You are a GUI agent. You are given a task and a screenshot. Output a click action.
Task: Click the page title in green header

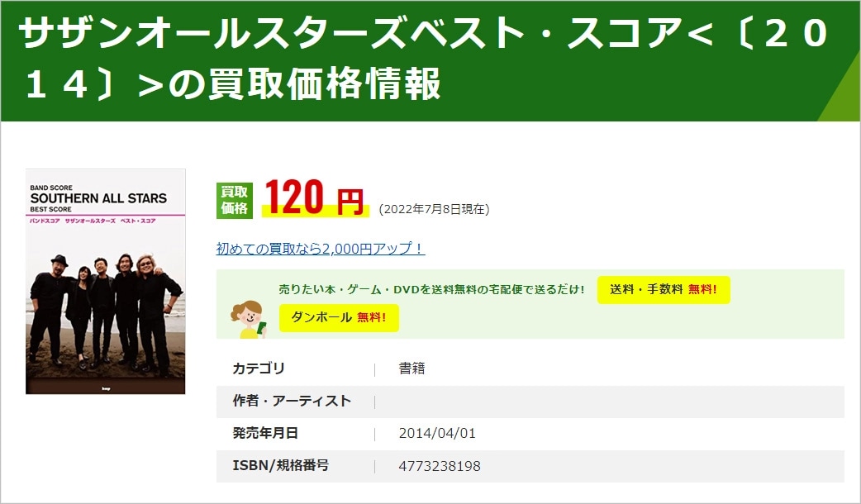point(421,60)
